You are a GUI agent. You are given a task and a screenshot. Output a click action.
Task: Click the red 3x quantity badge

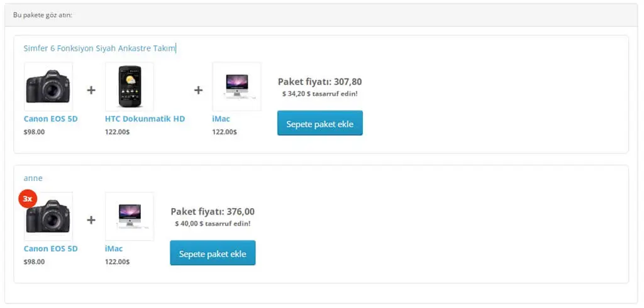(28, 199)
